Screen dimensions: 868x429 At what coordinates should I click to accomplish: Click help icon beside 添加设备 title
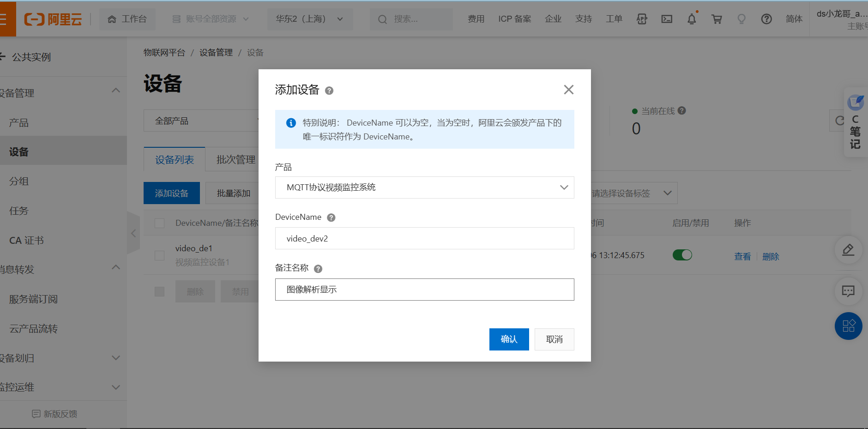pos(329,91)
